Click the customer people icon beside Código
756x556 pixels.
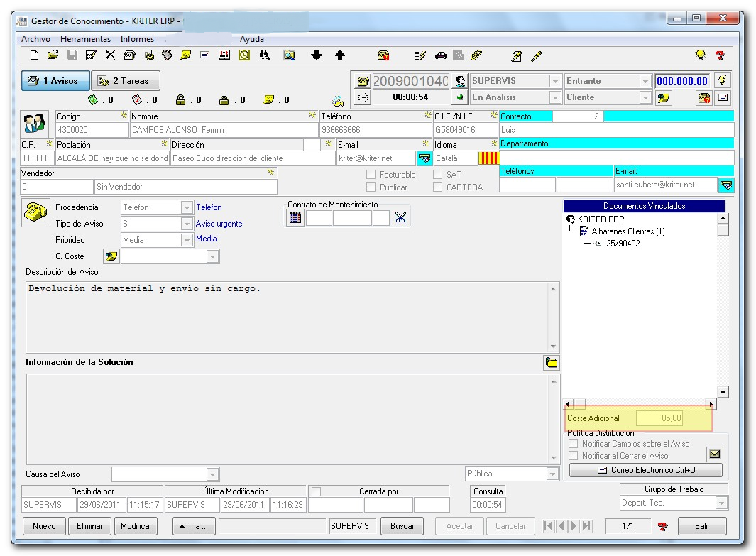point(35,124)
